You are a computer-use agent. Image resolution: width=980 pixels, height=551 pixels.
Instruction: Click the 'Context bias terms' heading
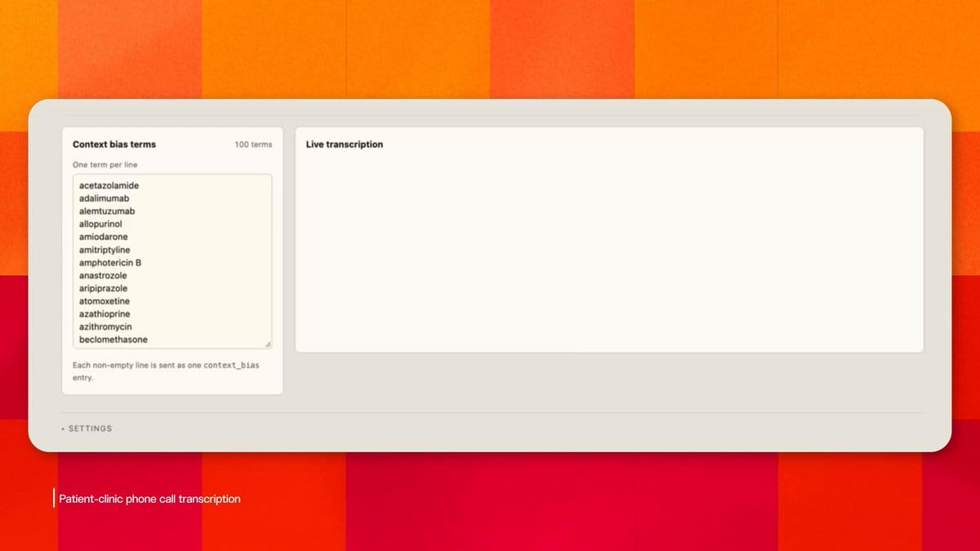[x=114, y=144]
